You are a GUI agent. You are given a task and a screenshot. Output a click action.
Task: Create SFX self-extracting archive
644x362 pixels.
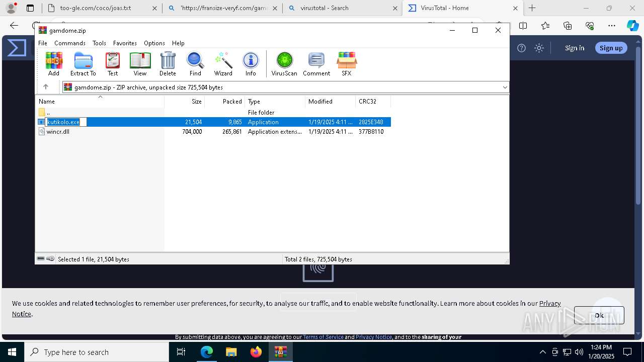coord(346,64)
